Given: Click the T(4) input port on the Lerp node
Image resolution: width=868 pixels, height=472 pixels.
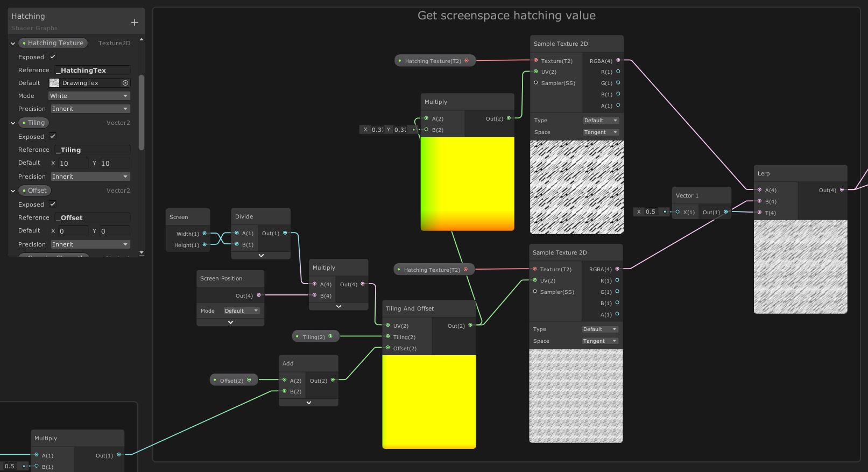Looking at the screenshot, I should [x=759, y=213].
